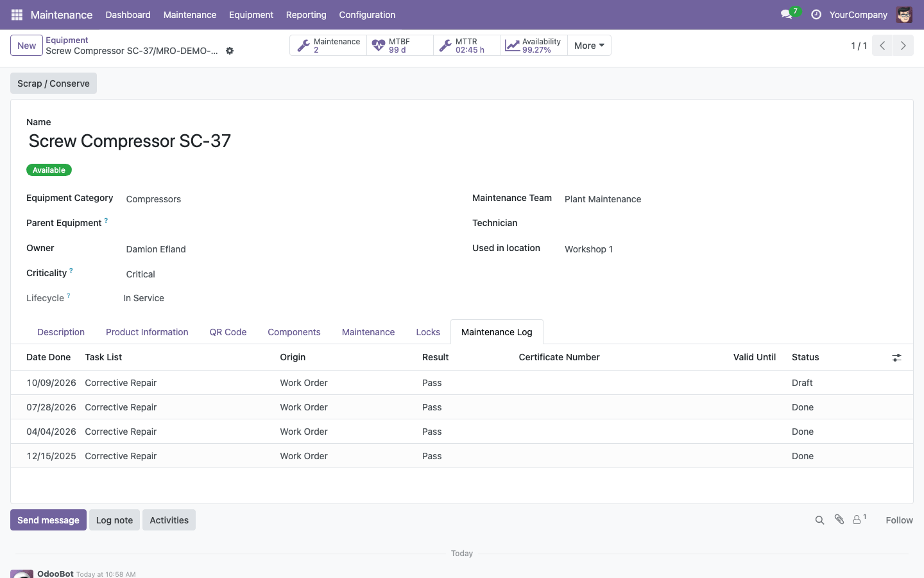Click the empty Technician field
The height and width of the screenshot is (578, 924).
pos(730,224)
